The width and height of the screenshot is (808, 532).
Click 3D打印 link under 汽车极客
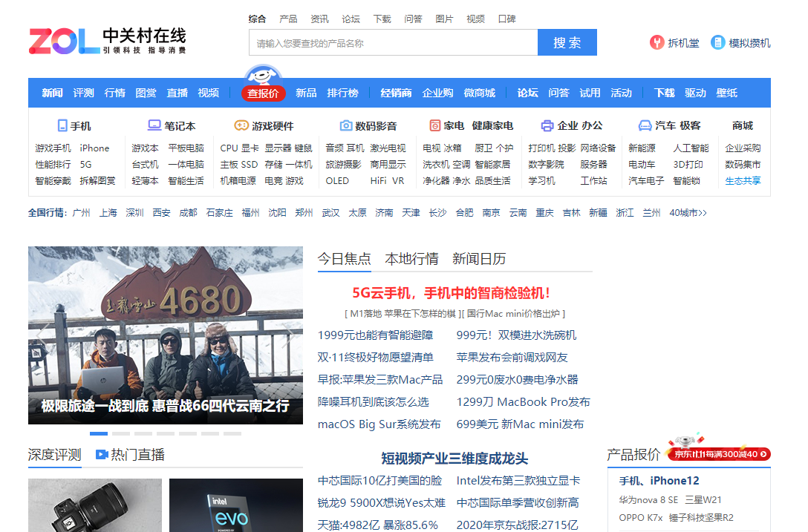click(688, 164)
